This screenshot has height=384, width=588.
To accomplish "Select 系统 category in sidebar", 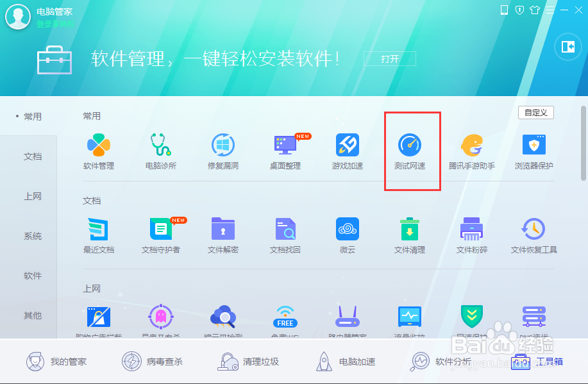I will click(33, 236).
